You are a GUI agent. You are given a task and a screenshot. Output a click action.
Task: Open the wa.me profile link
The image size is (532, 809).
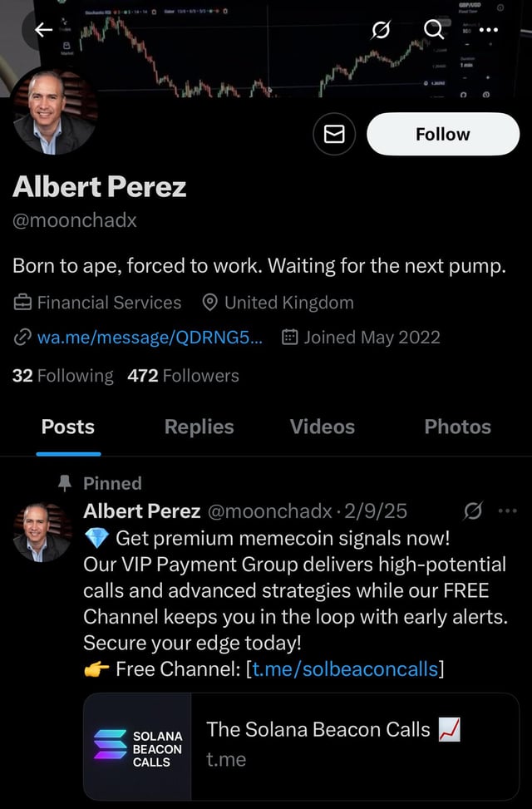tap(150, 337)
